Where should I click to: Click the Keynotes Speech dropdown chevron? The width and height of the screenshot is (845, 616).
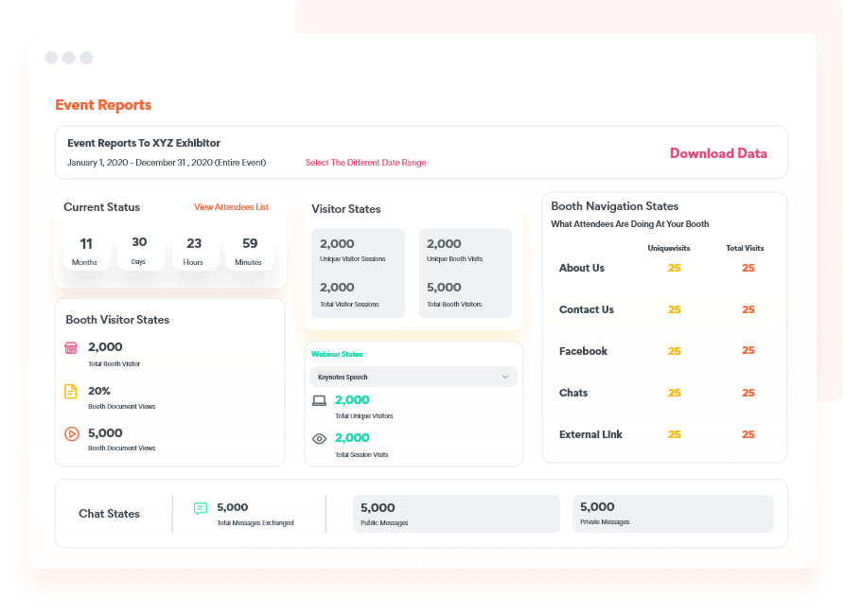point(505,377)
